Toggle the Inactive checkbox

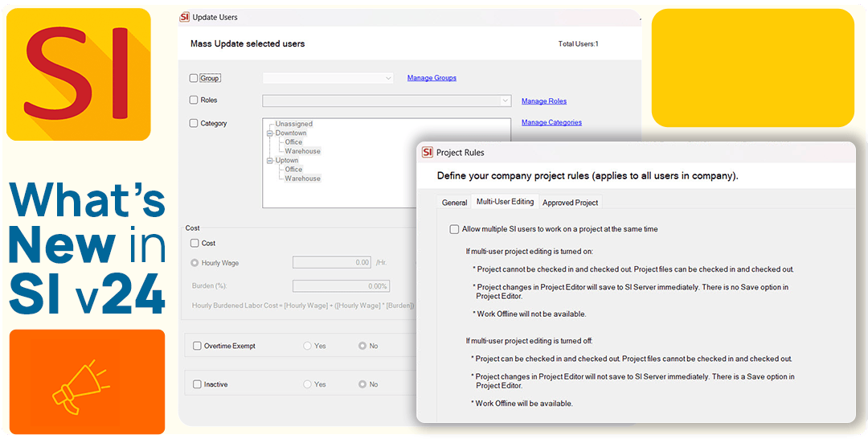(x=197, y=384)
